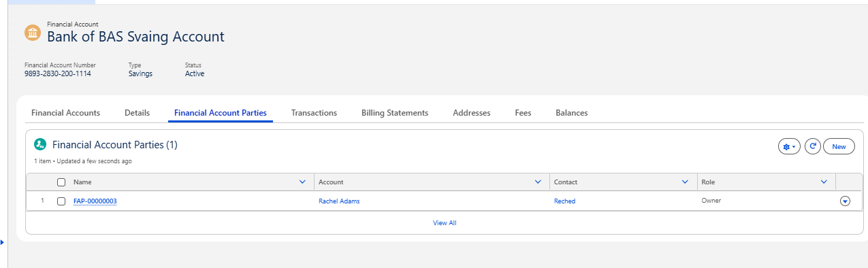Tick the checkbox for row FAP-00000003
Viewport: 868px width, 268px height.
point(61,201)
